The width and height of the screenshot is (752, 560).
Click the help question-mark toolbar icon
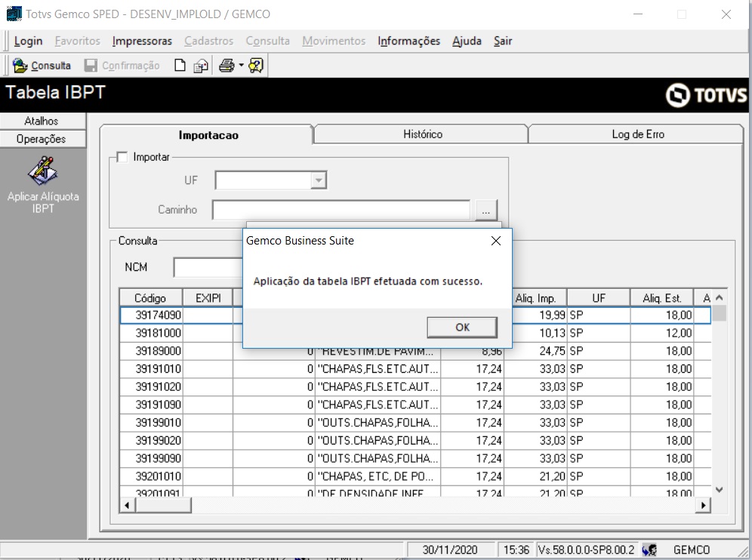point(256,65)
